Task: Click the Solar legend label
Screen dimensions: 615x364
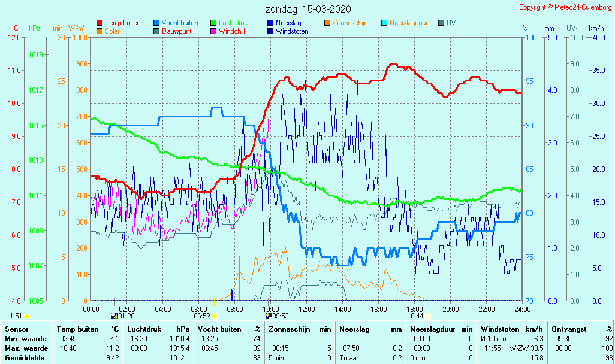Action: (x=112, y=31)
